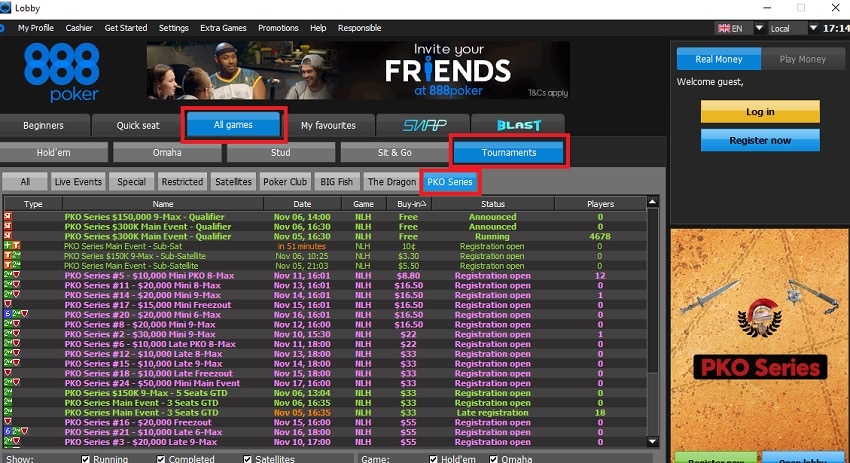The height and width of the screenshot is (463, 850).
Task: Select the Beginners tab
Action: point(43,125)
